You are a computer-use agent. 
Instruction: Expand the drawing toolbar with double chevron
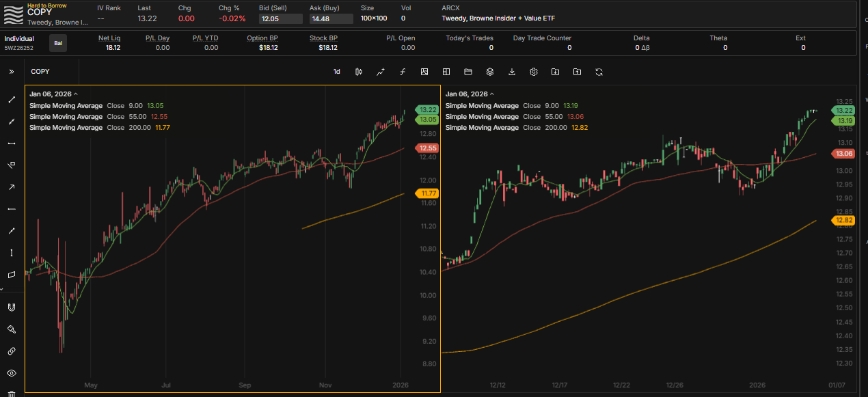pos(12,72)
